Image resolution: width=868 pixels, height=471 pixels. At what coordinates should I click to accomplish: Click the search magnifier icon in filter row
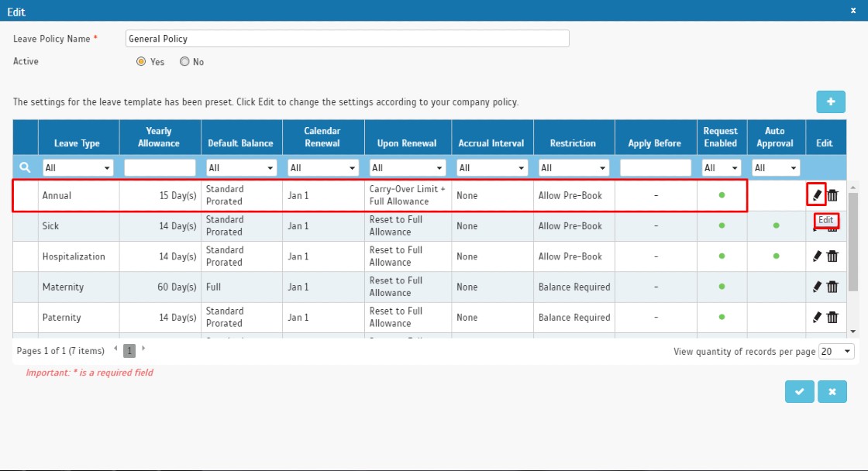coord(25,167)
